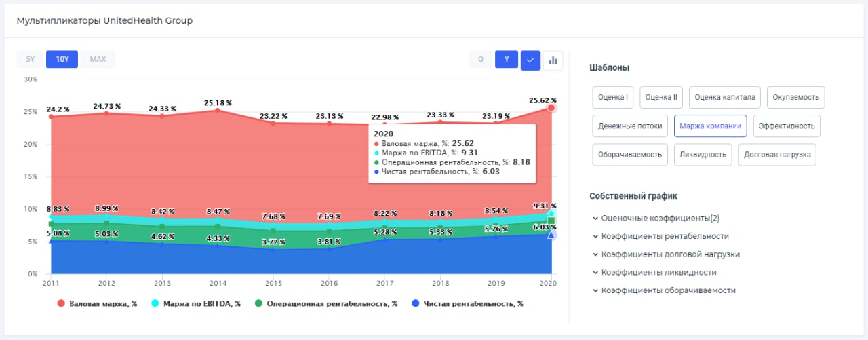Expand Коэффициенты оборачиваемости list
This screenshot has height=340, width=868.
point(595,290)
